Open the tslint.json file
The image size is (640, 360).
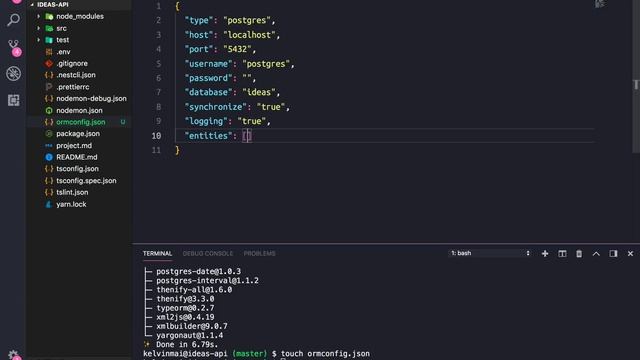72,192
